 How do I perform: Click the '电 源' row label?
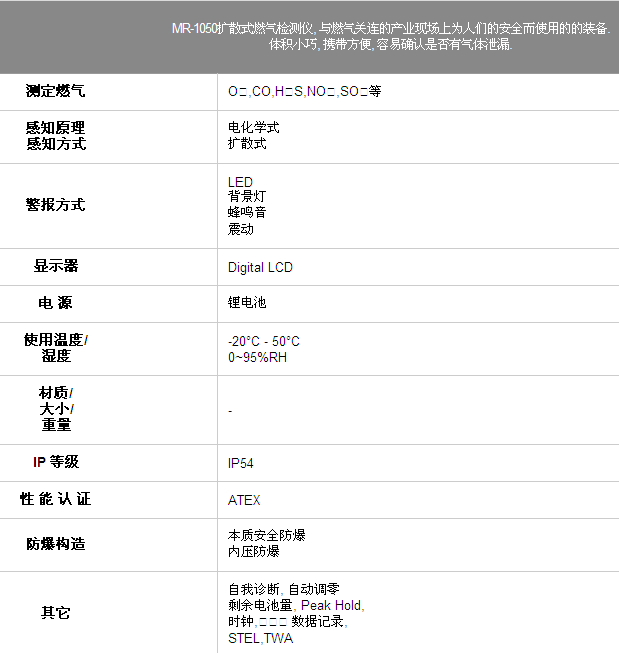[55, 303]
